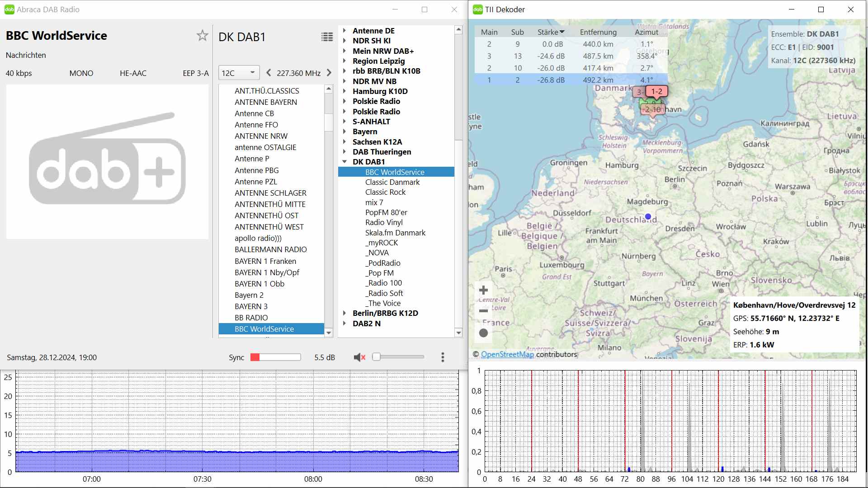The image size is (868, 488).
Task: Open the OpenStreetMap link
Action: click(x=507, y=354)
